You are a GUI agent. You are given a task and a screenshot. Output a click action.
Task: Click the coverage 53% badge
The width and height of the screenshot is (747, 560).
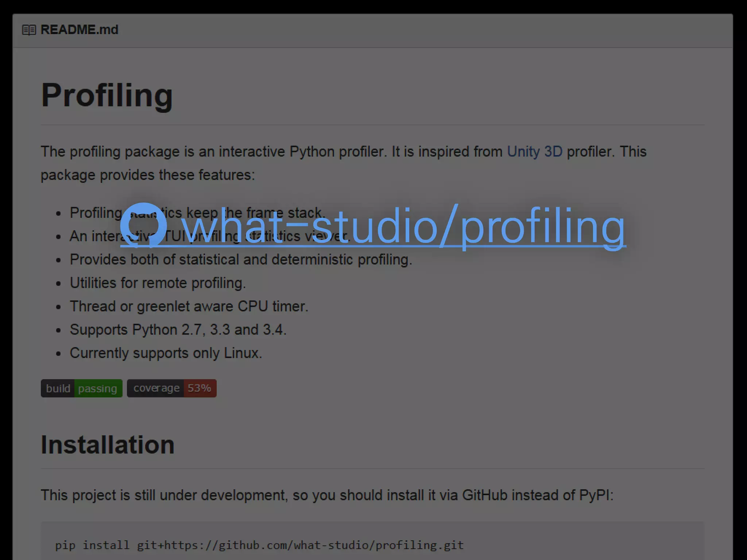(x=172, y=388)
